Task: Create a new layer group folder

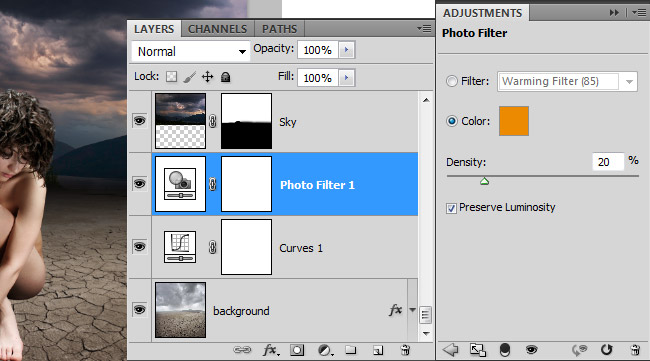Action: pyautogui.click(x=351, y=350)
